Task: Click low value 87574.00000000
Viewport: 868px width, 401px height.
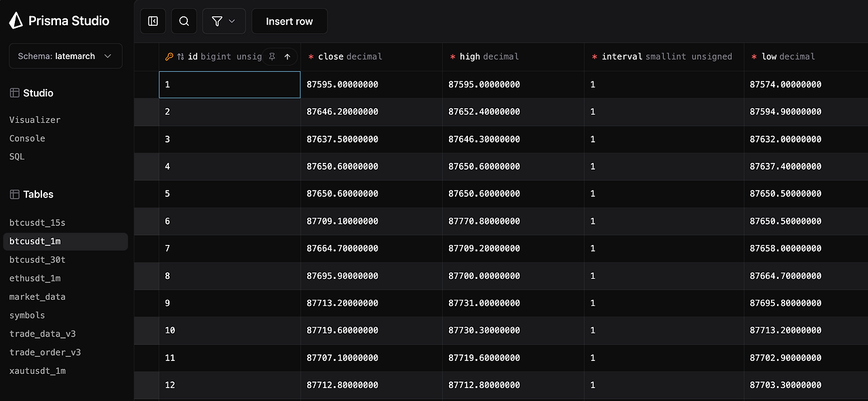Action: (785, 85)
